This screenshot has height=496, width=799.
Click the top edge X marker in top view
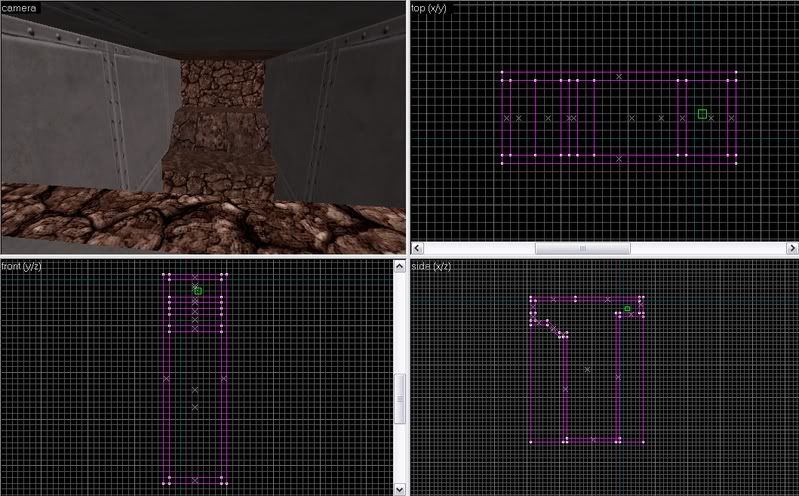coord(619,76)
